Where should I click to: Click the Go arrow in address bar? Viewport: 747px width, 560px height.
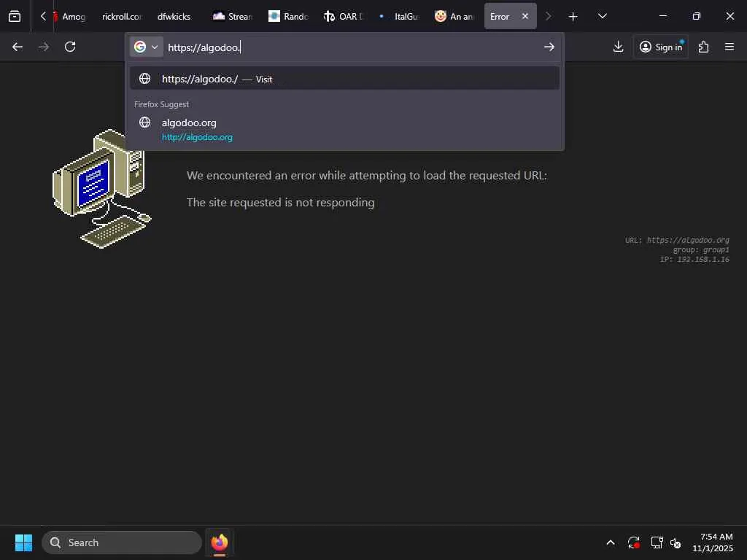pyautogui.click(x=549, y=47)
